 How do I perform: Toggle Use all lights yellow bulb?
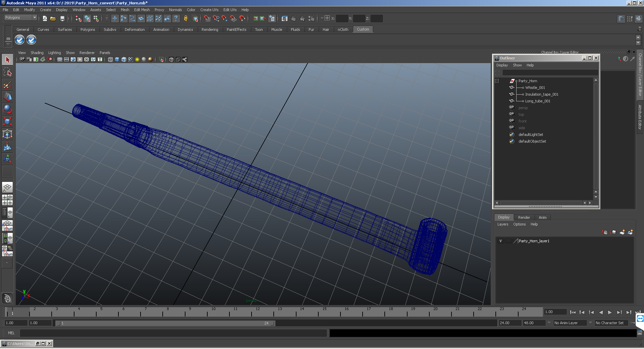pos(137,59)
